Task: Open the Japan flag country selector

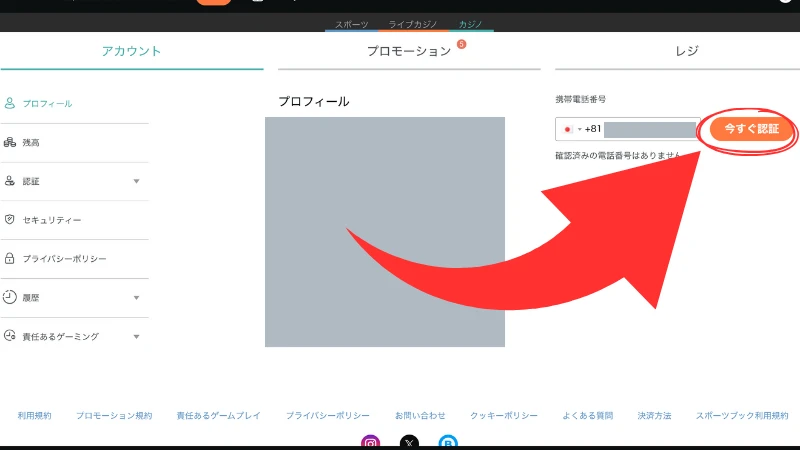Action: (571, 129)
